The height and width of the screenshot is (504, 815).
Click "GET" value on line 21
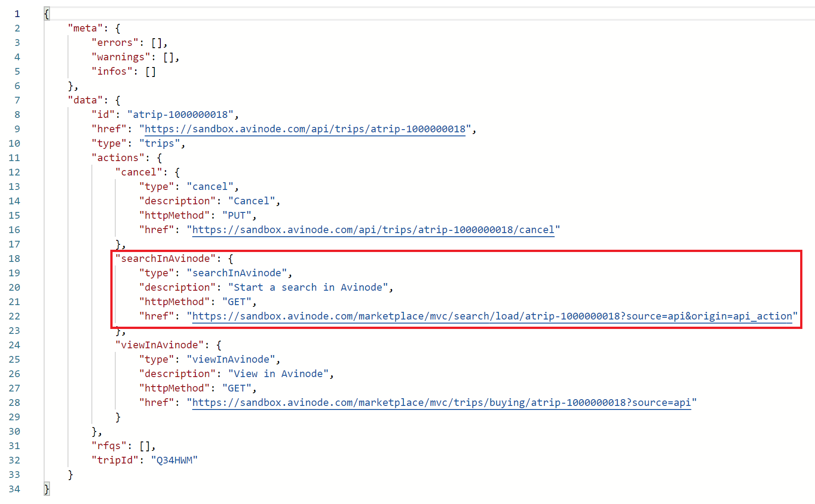[237, 302]
